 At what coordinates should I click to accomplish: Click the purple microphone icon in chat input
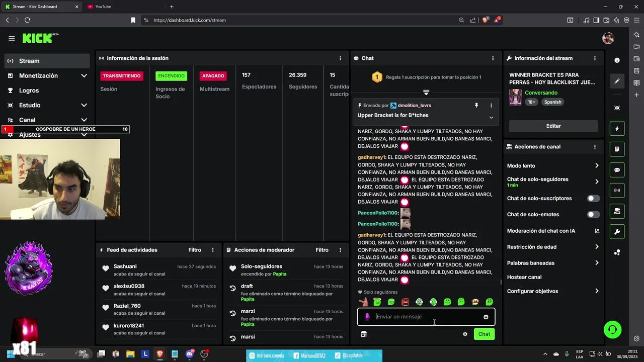tap(367, 317)
